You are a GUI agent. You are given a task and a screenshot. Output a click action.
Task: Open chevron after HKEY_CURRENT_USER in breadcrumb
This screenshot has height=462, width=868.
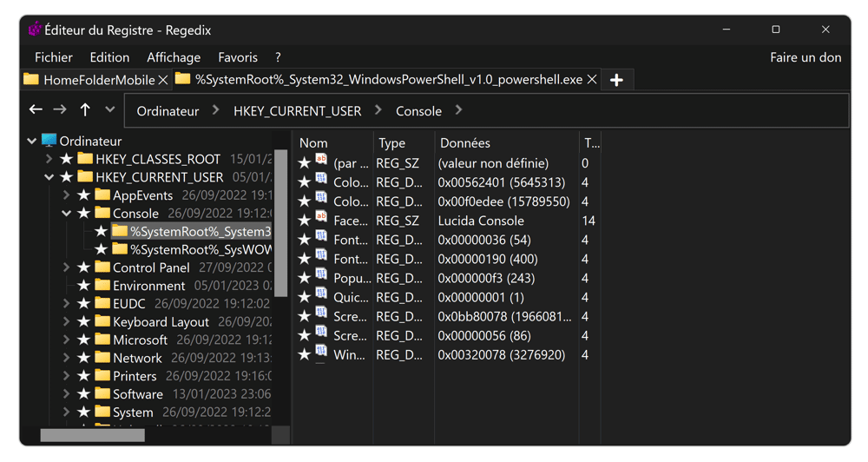(x=378, y=110)
